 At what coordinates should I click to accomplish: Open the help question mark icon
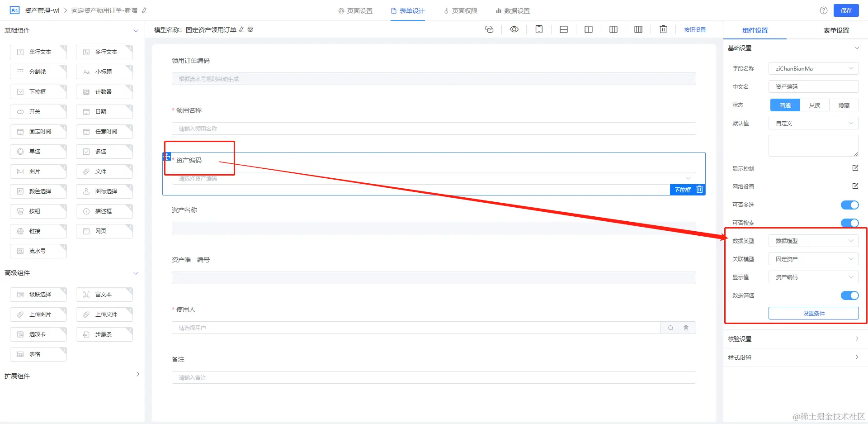coord(824,10)
